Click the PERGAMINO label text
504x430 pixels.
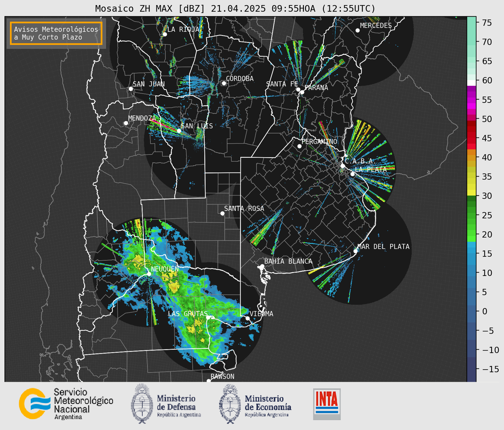[319, 141]
